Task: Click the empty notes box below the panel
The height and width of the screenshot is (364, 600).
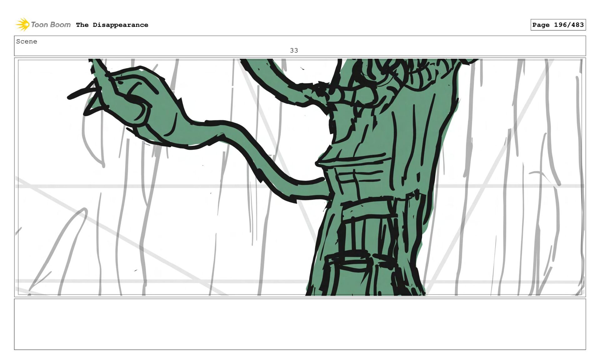Action: pos(300,324)
